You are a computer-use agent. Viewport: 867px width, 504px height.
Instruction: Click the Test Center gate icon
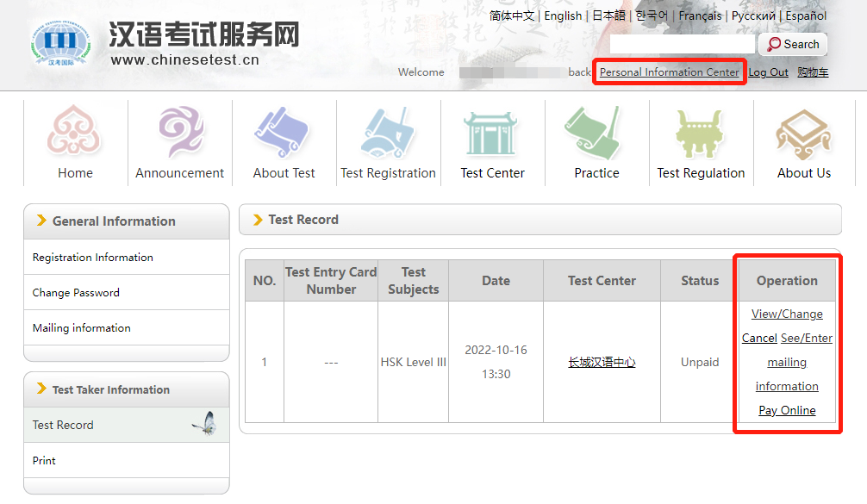pos(492,133)
